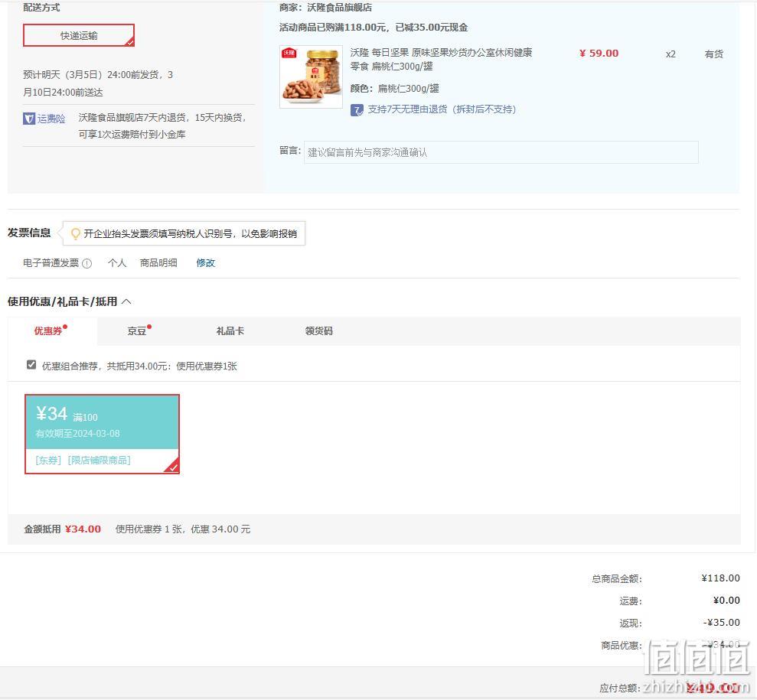Collapse the 使用优惠/礼品卡/抵用 section chevron
Screen dimensions: 757x700
pyautogui.click(x=126, y=301)
